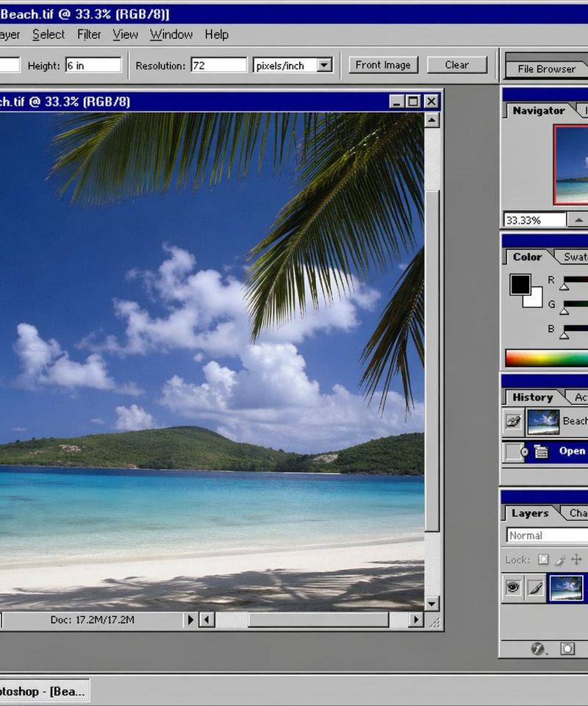
Task: Click the Front Image button
Action: point(383,65)
